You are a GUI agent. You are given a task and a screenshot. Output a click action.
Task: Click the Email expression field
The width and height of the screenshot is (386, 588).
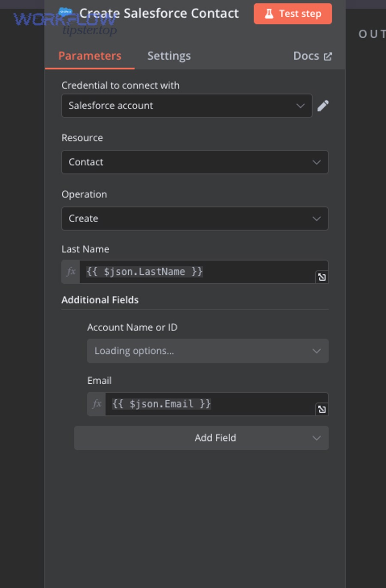click(x=217, y=404)
